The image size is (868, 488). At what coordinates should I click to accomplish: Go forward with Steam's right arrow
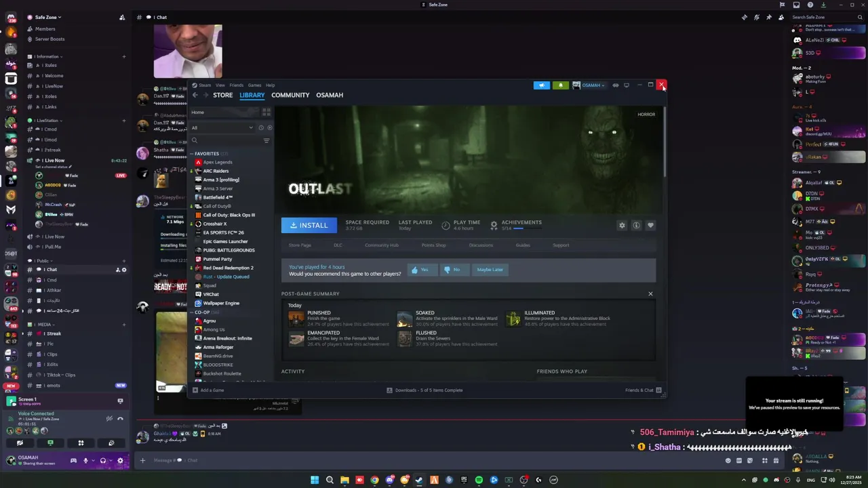tap(205, 95)
